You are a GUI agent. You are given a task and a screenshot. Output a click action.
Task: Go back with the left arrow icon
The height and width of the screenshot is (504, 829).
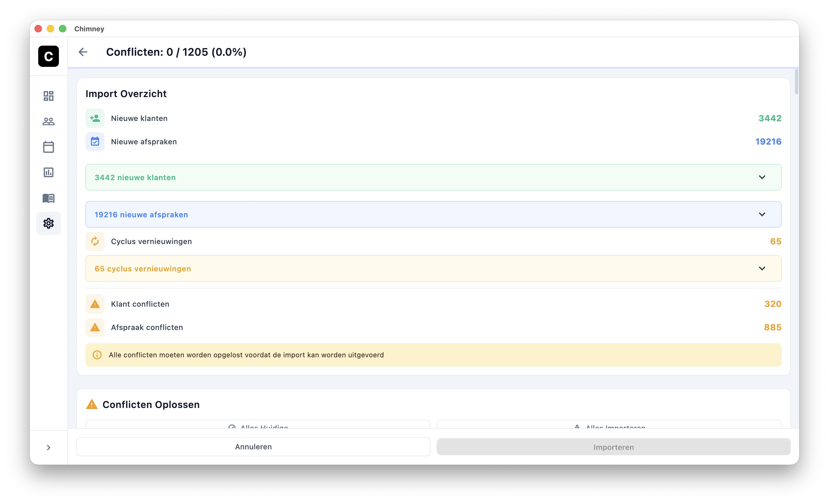click(x=83, y=52)
